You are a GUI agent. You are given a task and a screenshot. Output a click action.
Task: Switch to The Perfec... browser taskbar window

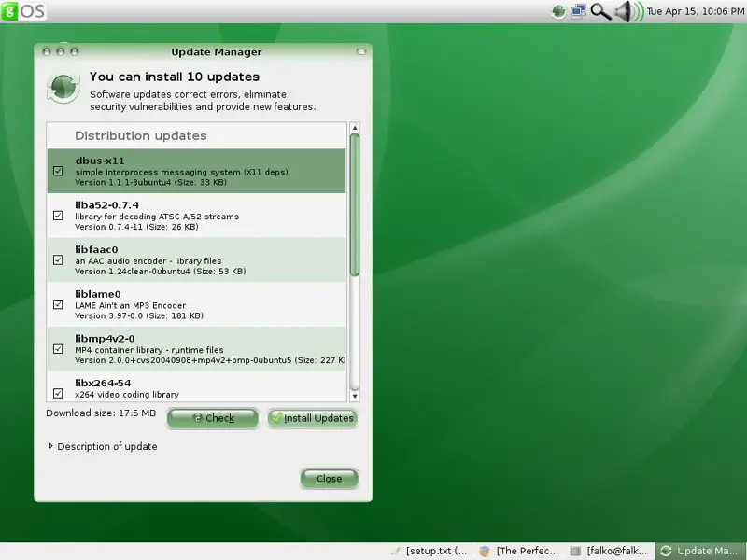pos(519,551)
